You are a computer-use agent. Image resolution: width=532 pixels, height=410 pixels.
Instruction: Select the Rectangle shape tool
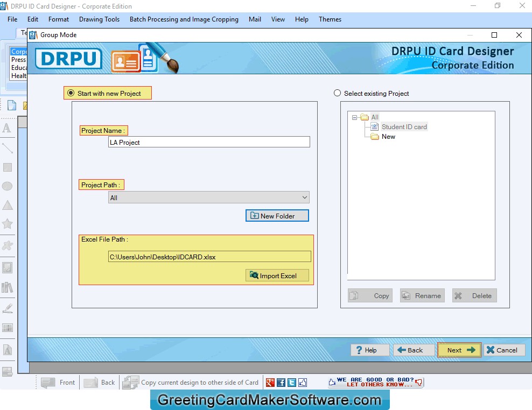pyautogui.click(x=8, y=167)
